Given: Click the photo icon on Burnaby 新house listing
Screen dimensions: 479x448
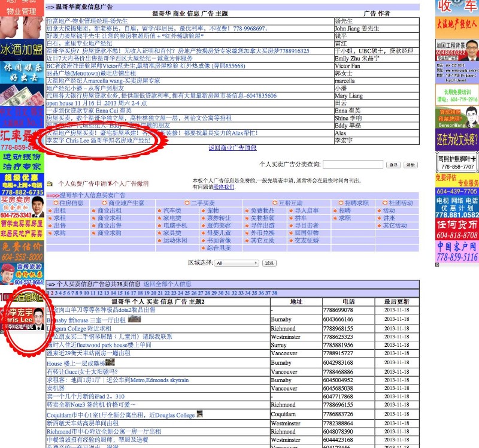Looking at the screenshot, I should (134, 320).
